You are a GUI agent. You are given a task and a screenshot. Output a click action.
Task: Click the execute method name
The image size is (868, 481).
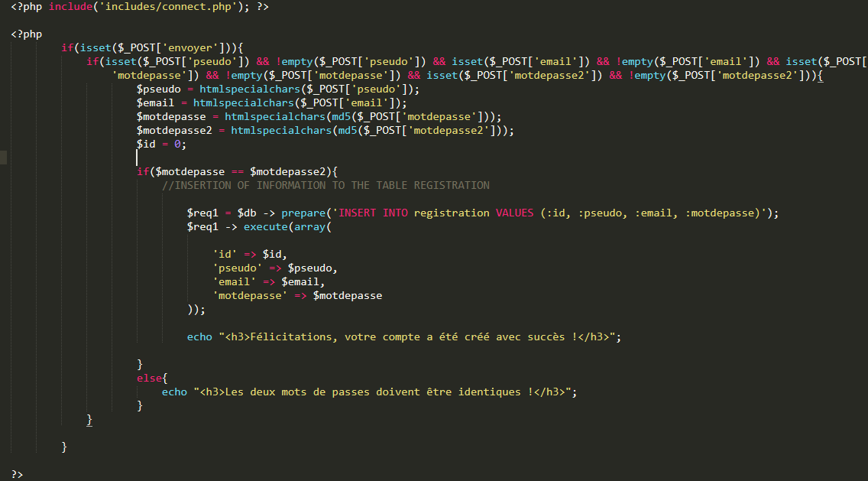[266, 226]
